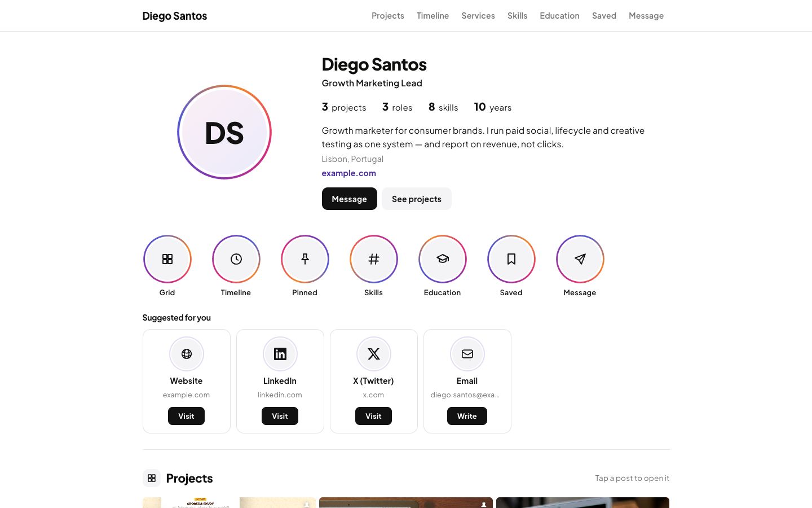Open the Education graduation cap highlight
The height and width of the screenshot is (508, 812).
pyautogui.click(x=443, y=259)
